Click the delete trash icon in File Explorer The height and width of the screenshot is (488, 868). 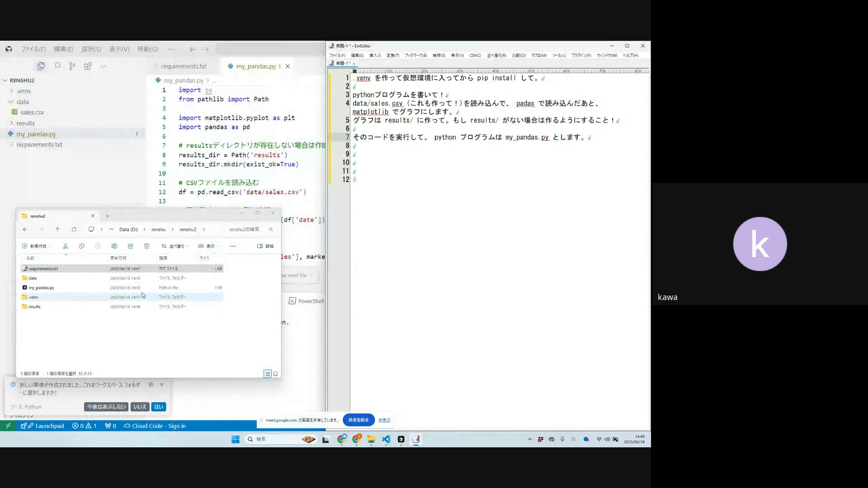(x=146, y=246)
